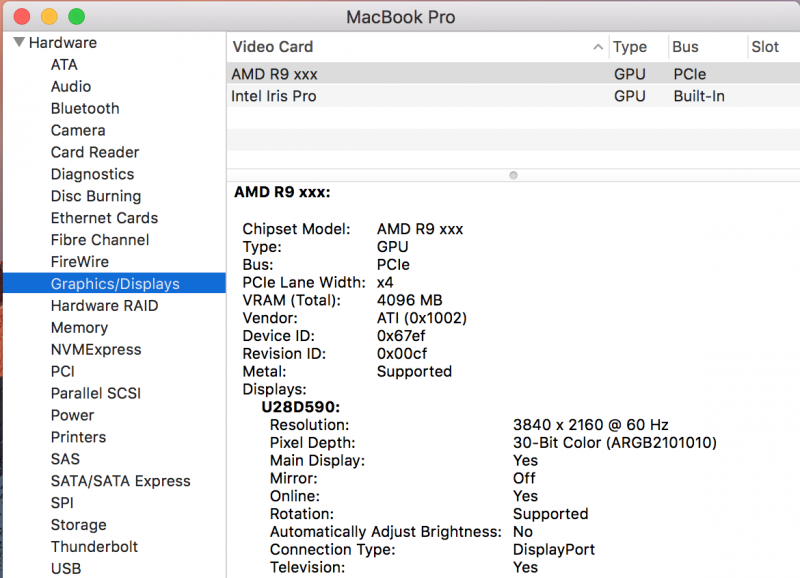Click the Automatically Adjust Brightness value No

(523, 532)
